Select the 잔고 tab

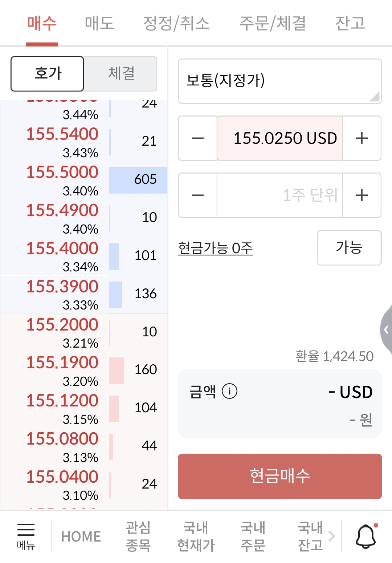point(350,23)
